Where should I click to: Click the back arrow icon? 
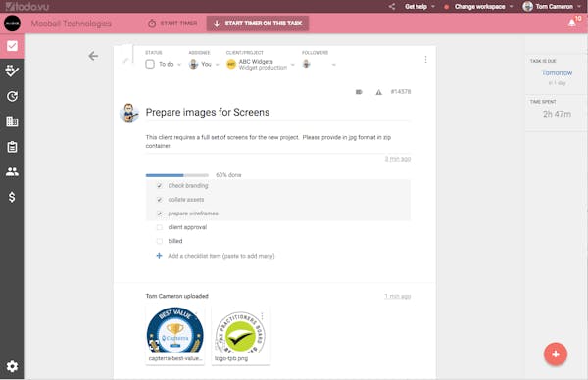tap(93, 56)
